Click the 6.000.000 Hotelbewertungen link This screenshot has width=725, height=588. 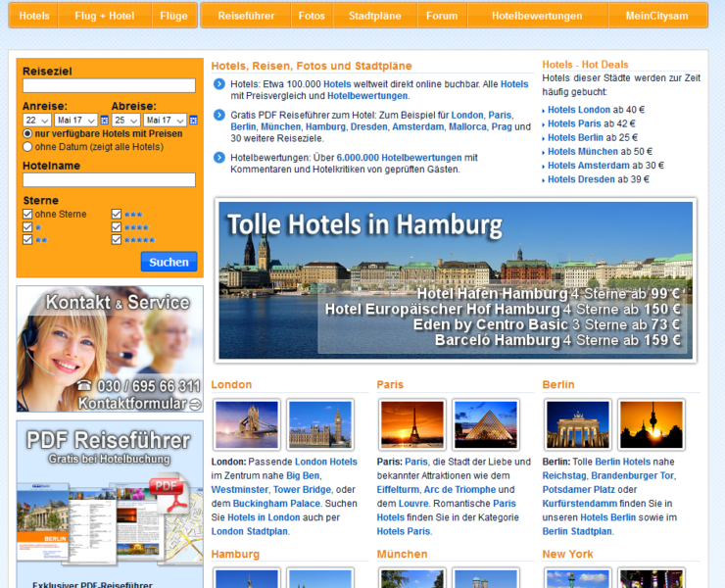(x=399, y=158)
